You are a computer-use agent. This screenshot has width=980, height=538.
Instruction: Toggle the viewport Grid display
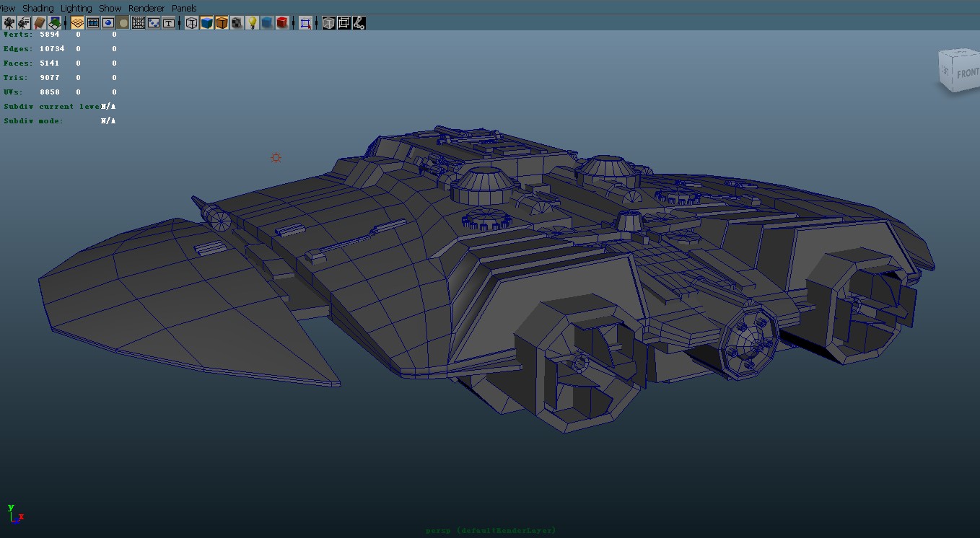pos(77,23)
